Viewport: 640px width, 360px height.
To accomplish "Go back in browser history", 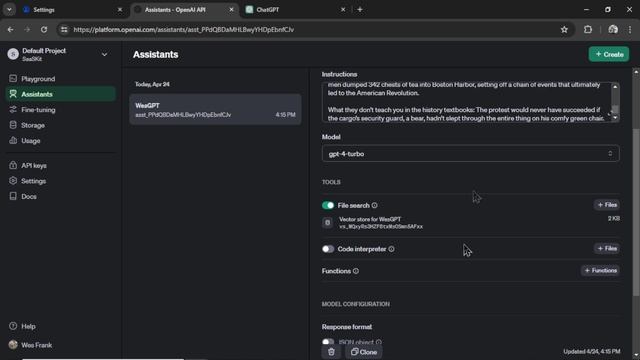I will (x=11, y=30).
